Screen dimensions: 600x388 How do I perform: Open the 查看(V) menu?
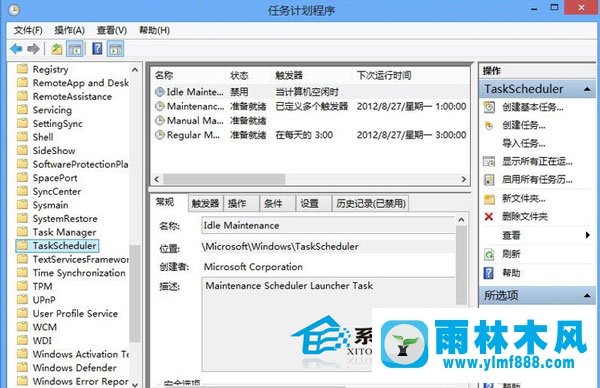tap(112, 30)
